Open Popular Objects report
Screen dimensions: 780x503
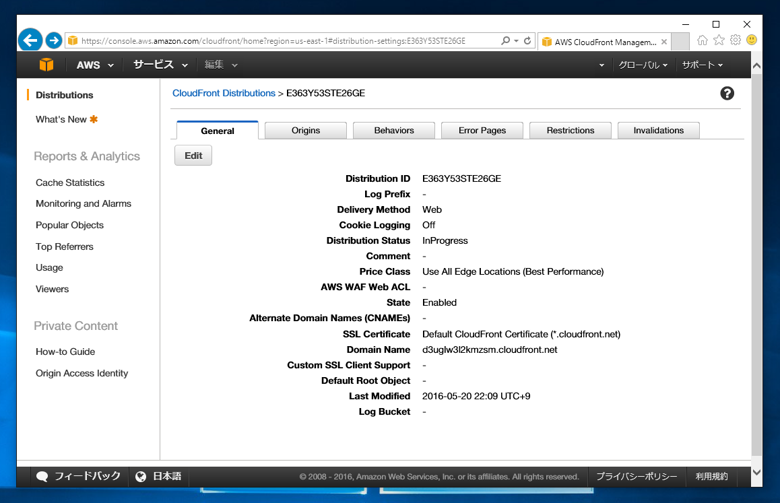click(69, 225)
